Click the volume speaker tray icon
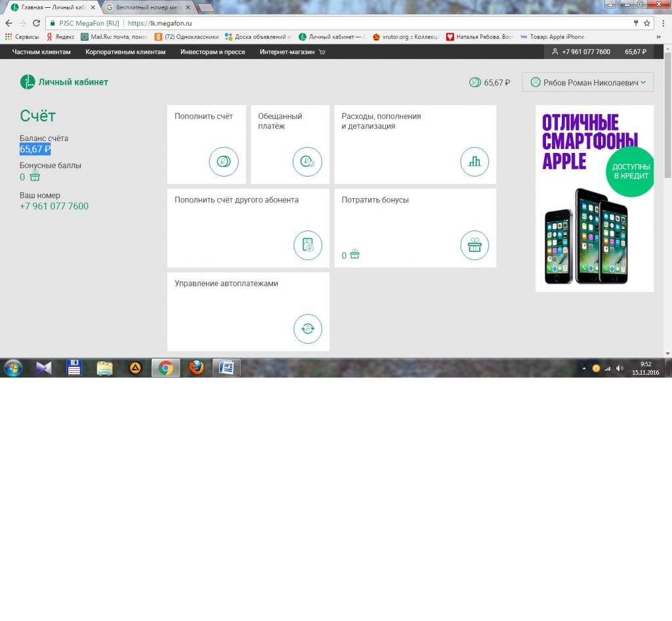The height and width of the screenshot is (621, 672). (x=619, y=368)
